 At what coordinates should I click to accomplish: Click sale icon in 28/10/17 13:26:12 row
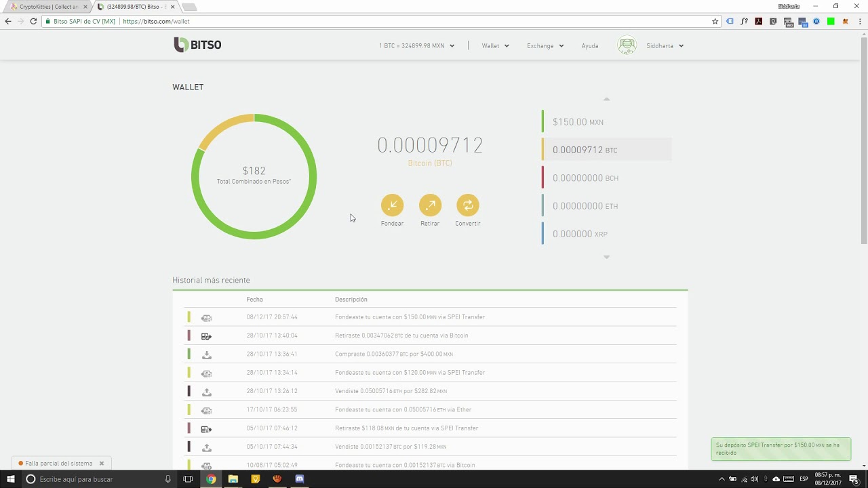tap(207, 392)
